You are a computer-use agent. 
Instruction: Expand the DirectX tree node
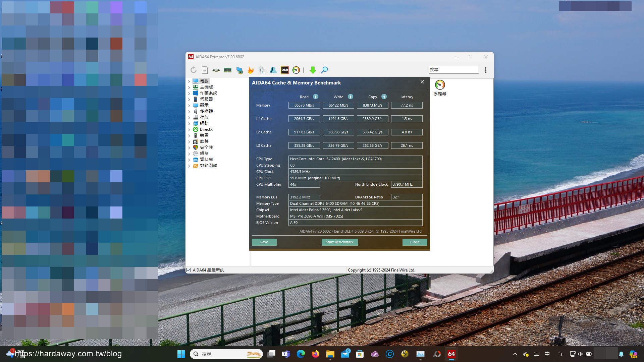(189, 129)
